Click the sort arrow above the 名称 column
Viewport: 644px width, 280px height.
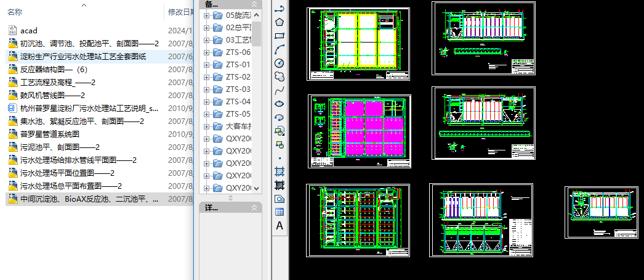pyautogui.click(x=84, y=5)
